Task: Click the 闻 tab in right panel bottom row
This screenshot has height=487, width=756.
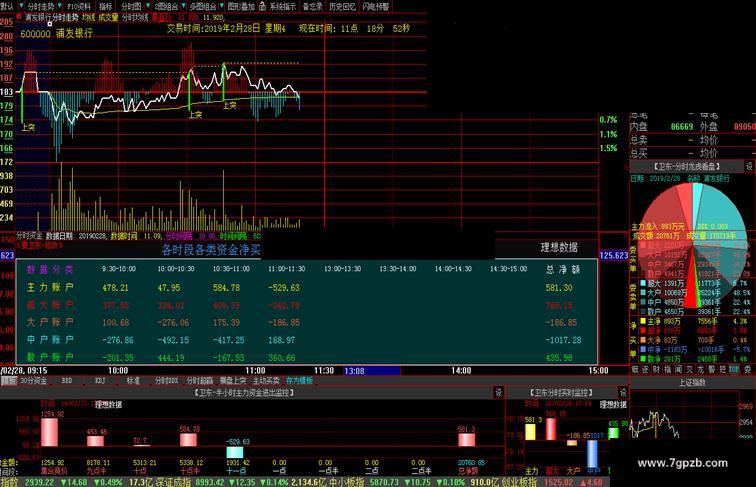Action: tap(679, 369)
